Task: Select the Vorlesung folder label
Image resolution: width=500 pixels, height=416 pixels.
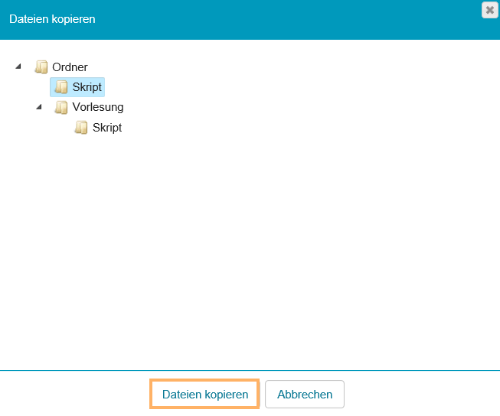Action: click(x=98, y=107)
